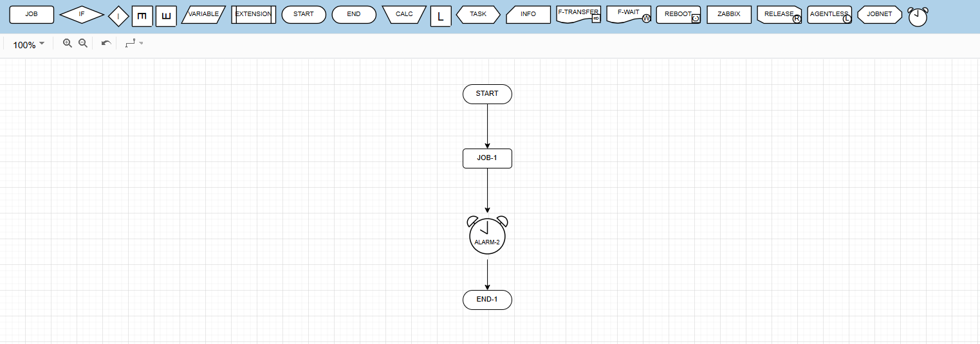Select the EXTENSION shape
The height and width of the screenshot is (344, 980).
[254, 14]
